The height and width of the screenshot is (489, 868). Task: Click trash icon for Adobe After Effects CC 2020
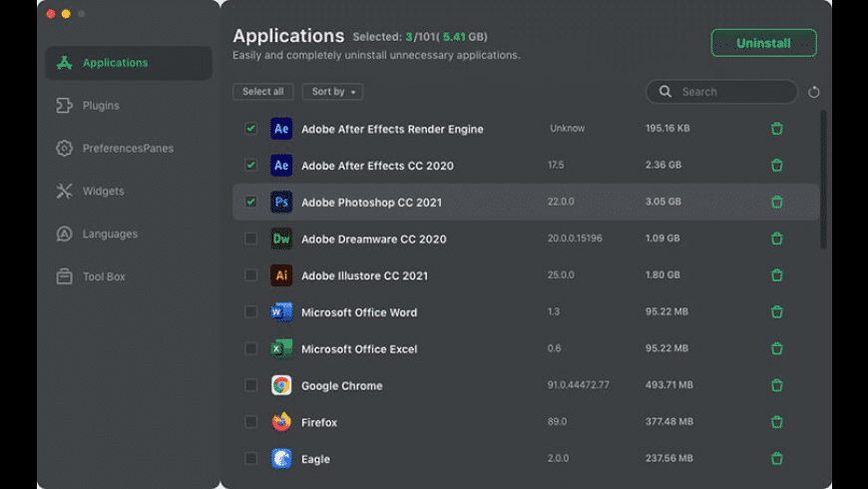pyautogui.click(x=776, y=165)
